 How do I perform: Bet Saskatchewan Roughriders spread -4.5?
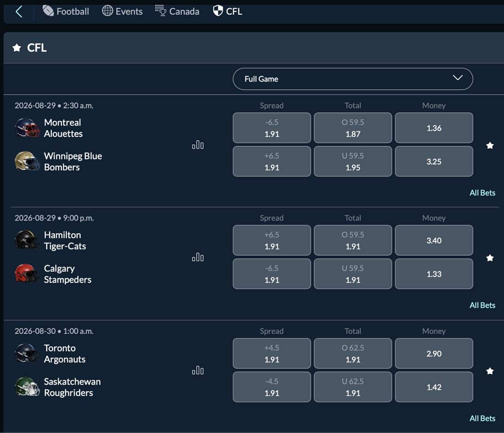tap(272, 387)
